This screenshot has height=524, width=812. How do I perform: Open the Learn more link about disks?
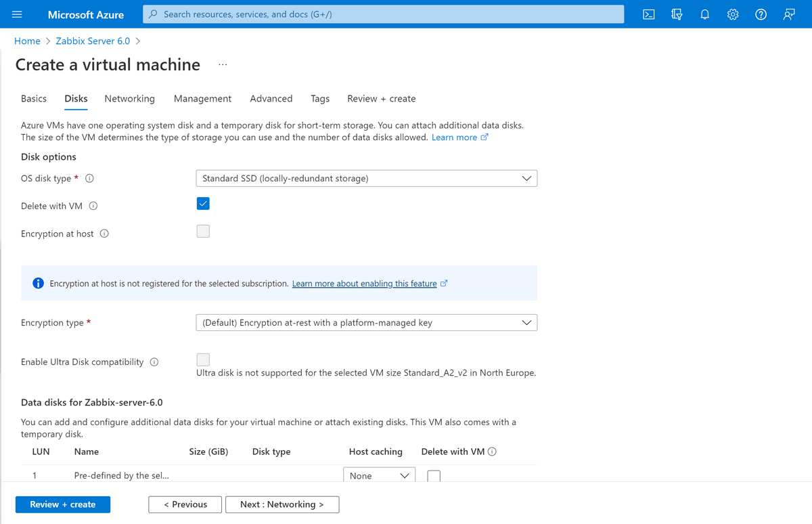click(x=455, y=137)
